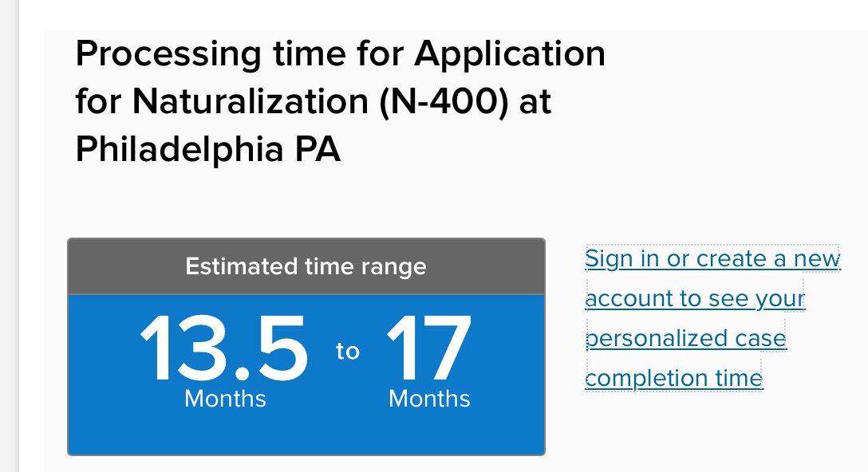Open the "Sign in or create a new" link

[x=712, y=258]
